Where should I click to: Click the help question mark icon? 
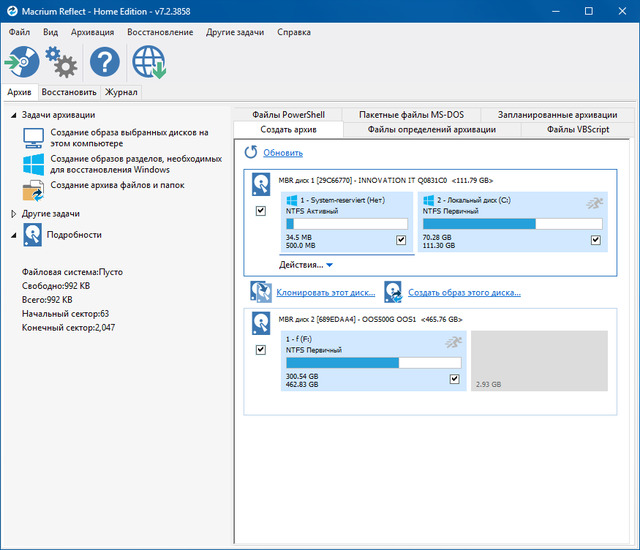(105, 63)
